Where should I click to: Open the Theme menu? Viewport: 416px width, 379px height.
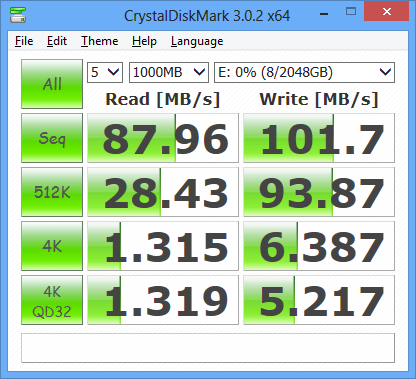click(99, 41)
